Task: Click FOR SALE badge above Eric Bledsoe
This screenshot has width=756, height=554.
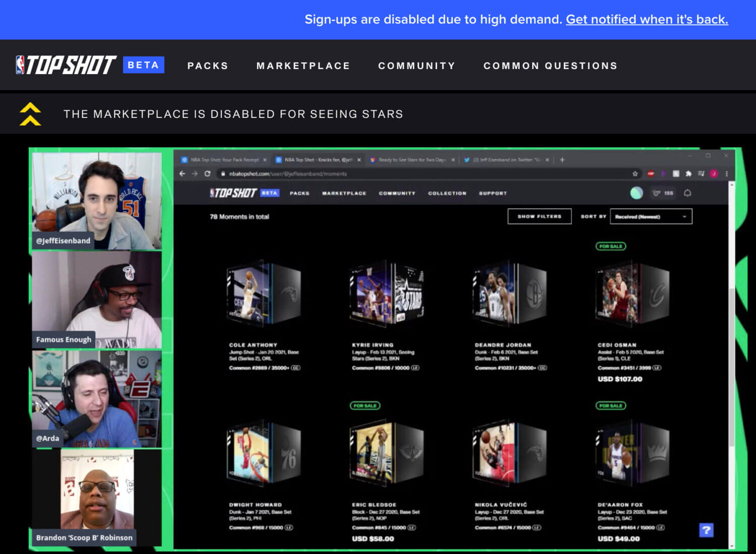Action: tap(365, 405)
